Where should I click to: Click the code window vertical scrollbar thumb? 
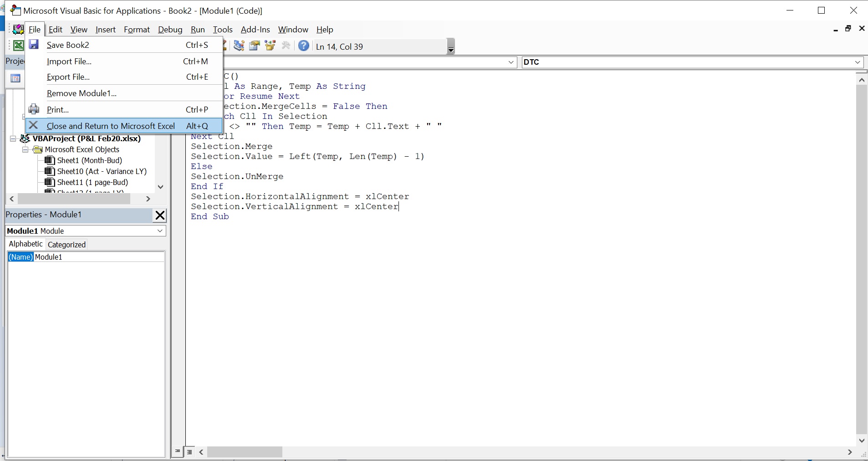[x=862, y=259]
